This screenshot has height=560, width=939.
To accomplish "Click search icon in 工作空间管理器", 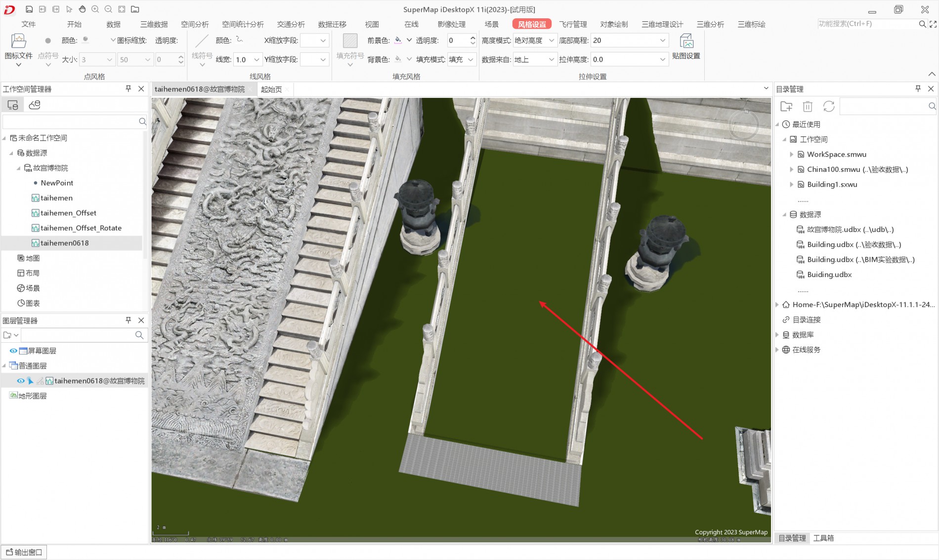I will point(142,121).
